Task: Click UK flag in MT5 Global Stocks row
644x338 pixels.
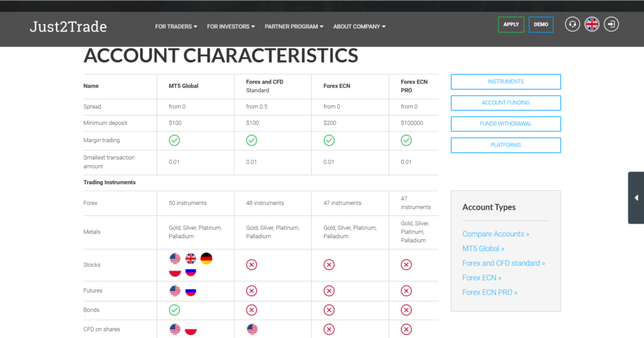Action: pos(191,258)
